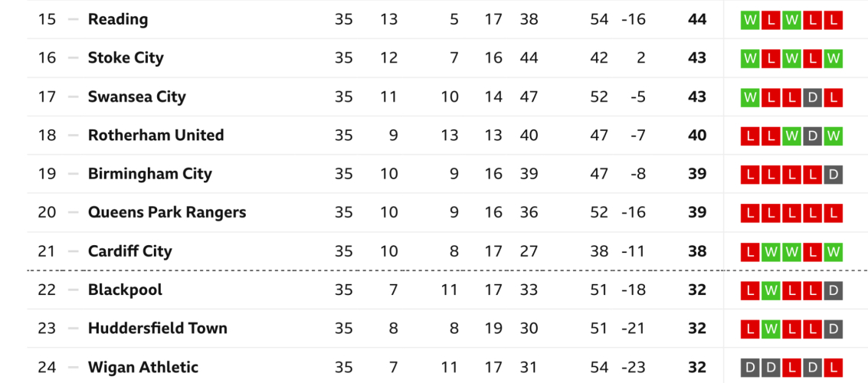Select the Cardiff City team name

[130, 251]
